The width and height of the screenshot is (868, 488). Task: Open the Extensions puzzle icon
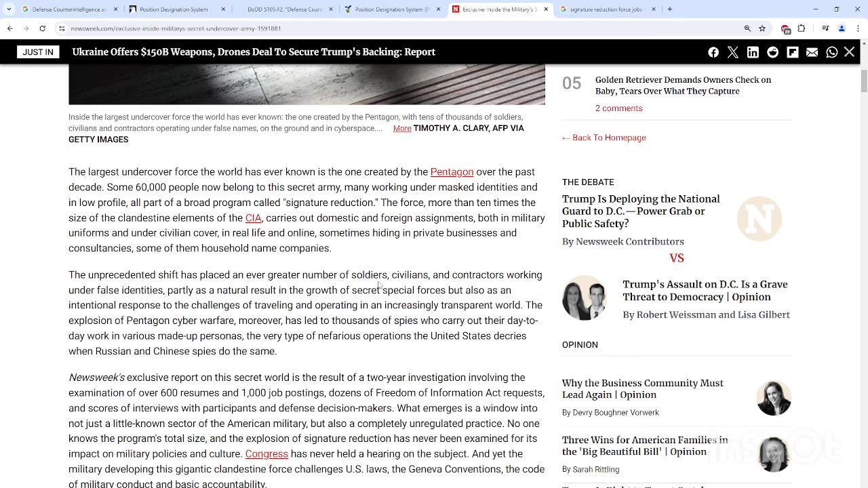[802, 28]
